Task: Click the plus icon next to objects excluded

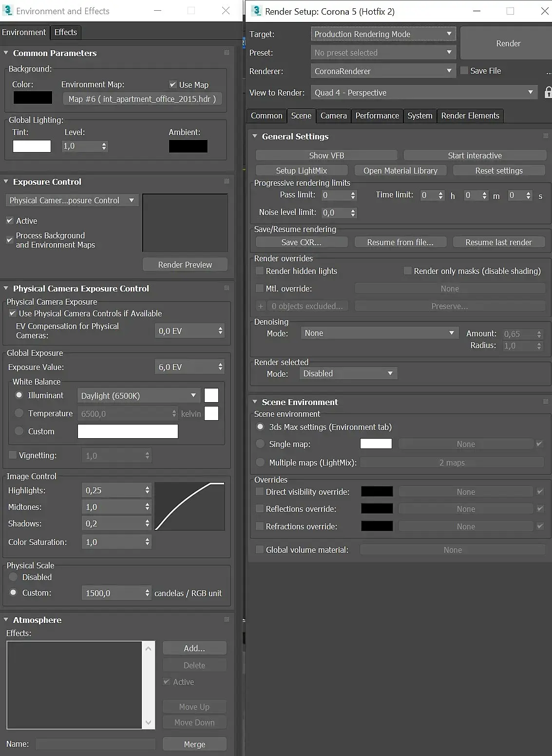Action: (261, 306)
